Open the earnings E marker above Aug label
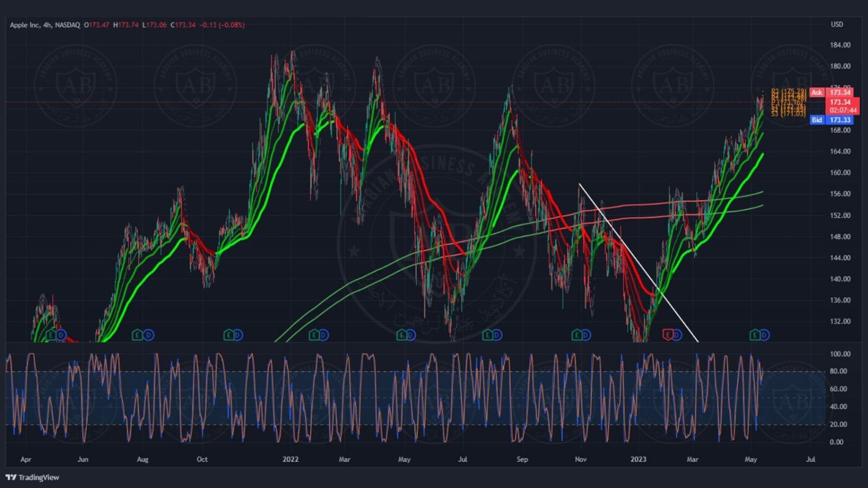The height and width of the screenshot is (488, 868). coord(137,335)
